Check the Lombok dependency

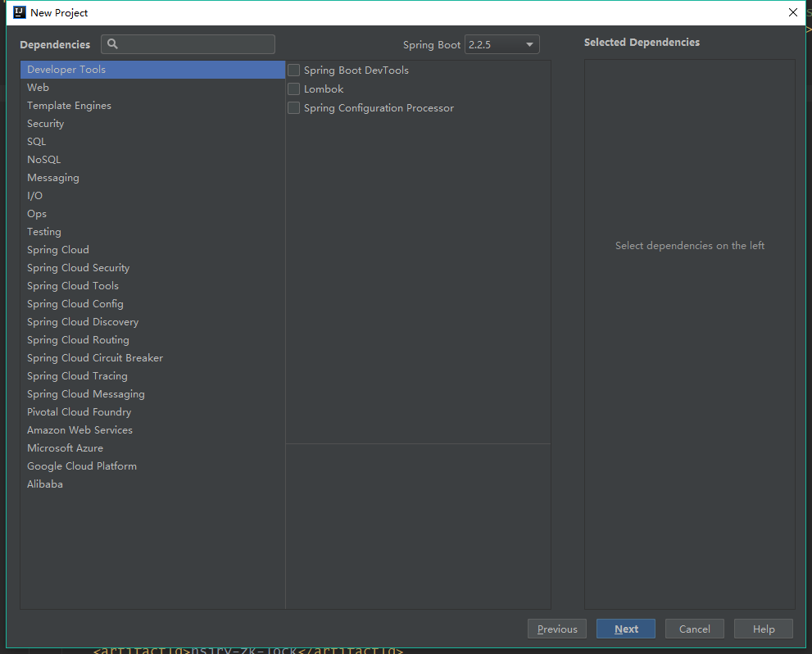pyautogui.click(x=293, y=89)
